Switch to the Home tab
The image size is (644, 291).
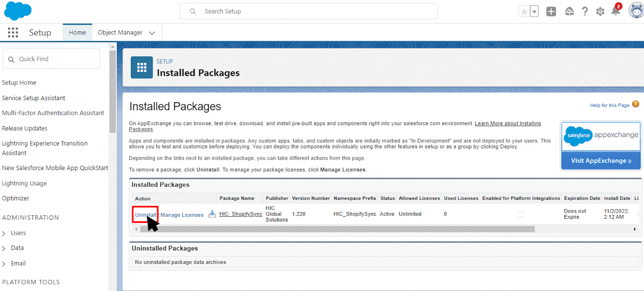(77, 33)
